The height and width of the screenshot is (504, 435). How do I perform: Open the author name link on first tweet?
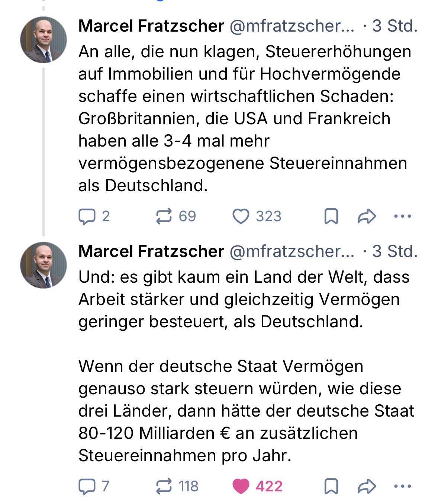pyautogui.click(x=151, y=26)
